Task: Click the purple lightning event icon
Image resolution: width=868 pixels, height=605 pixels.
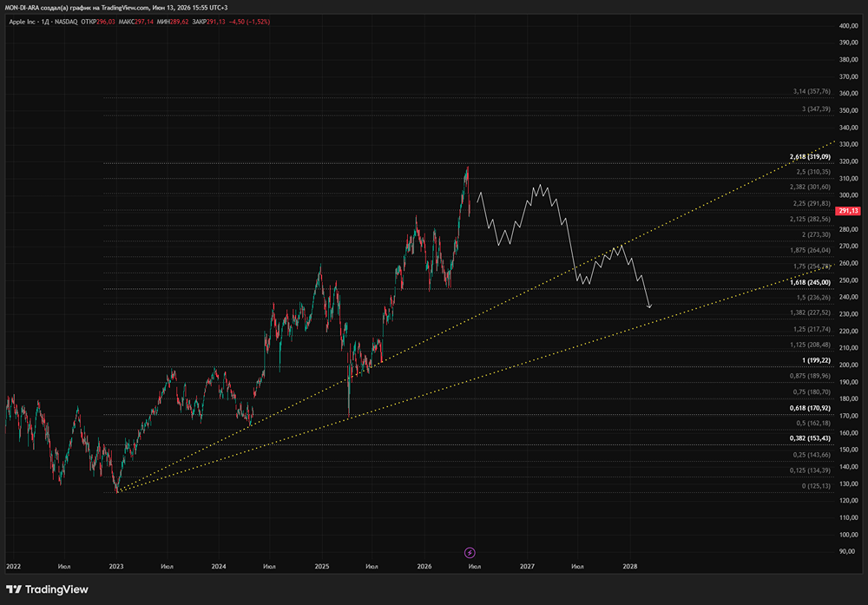Action: (470, 552)
